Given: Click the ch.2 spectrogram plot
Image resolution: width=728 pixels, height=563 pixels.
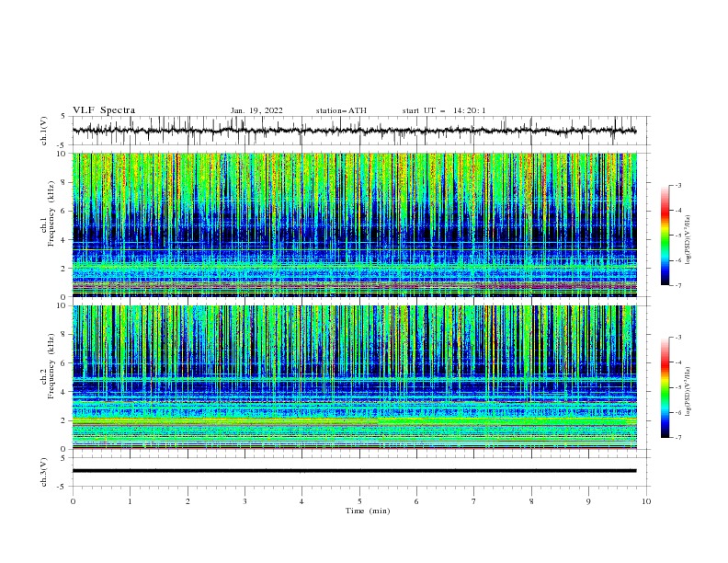Looking at the screenshot, I should (355, 377).
